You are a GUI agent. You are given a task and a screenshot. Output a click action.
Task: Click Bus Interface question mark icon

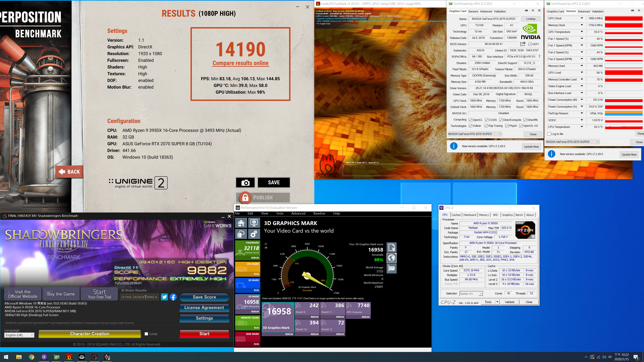tap(539, 57)
